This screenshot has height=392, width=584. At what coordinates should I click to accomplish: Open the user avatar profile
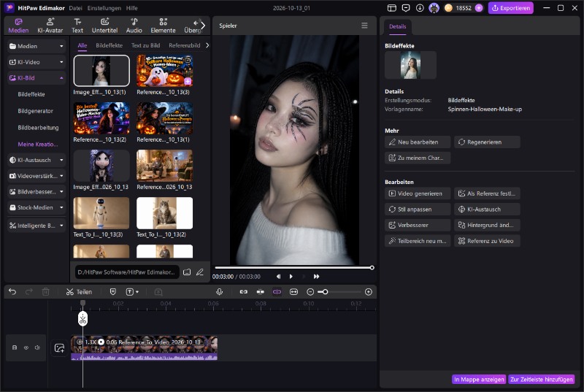(434, 8)
